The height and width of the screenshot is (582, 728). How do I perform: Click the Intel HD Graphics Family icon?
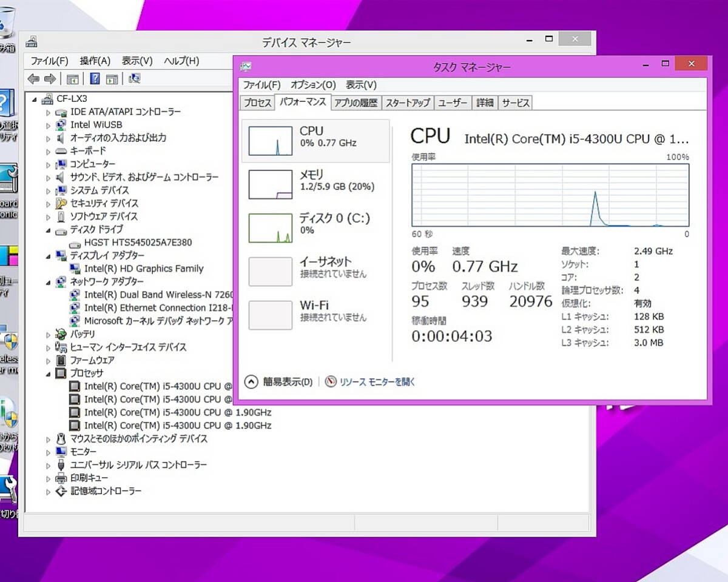point(75,269)
